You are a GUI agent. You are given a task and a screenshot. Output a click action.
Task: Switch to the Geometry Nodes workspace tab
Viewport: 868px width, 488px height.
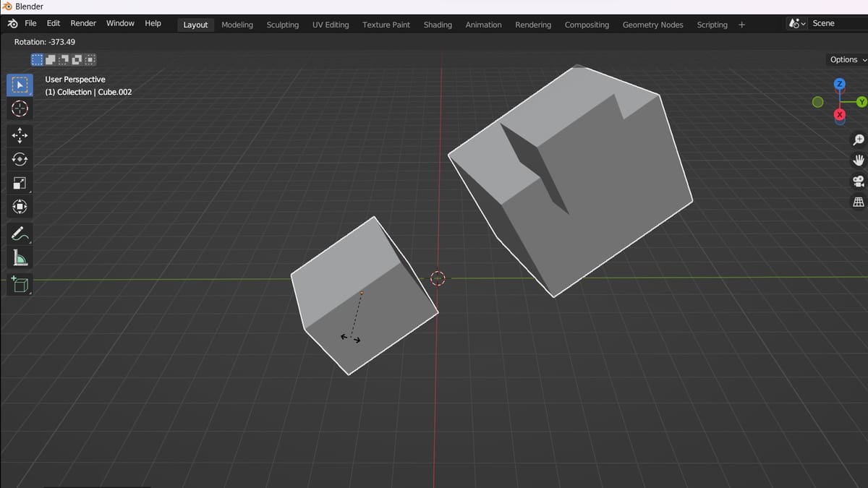652,25
